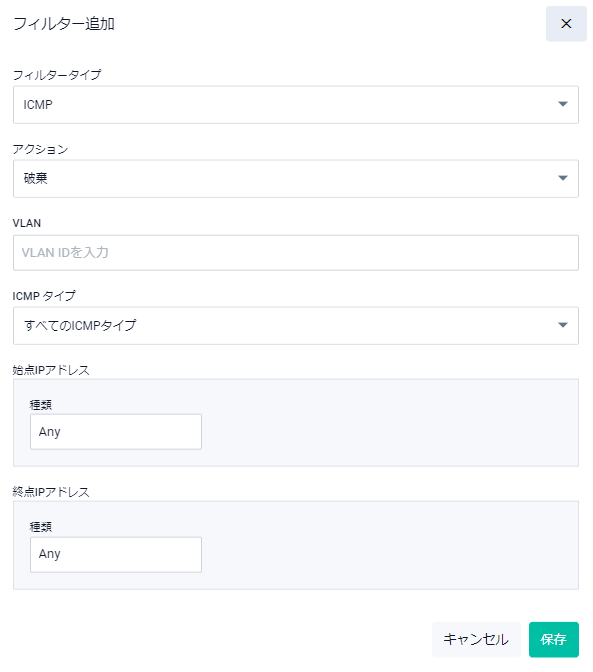Open the フィルタータイプ dropdown showing ICMP

[x=296, y=105]
